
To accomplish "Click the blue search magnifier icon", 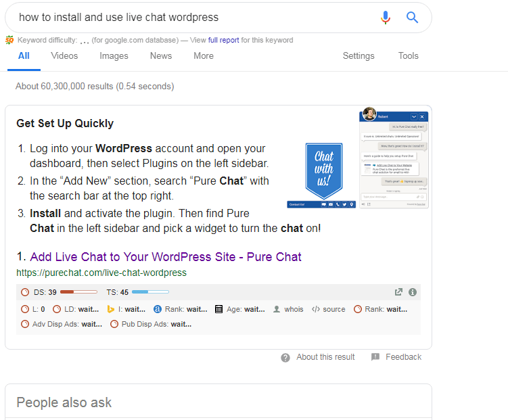I will (412, 17).
